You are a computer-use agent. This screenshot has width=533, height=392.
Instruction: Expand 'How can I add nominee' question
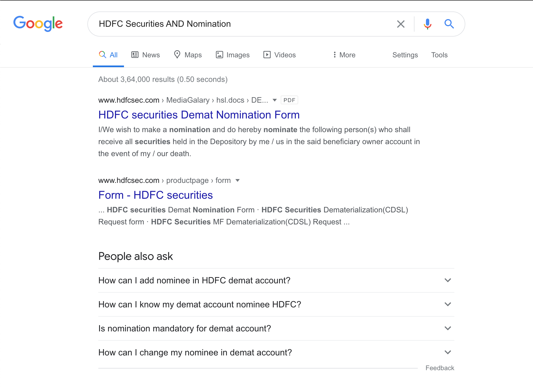276,280
